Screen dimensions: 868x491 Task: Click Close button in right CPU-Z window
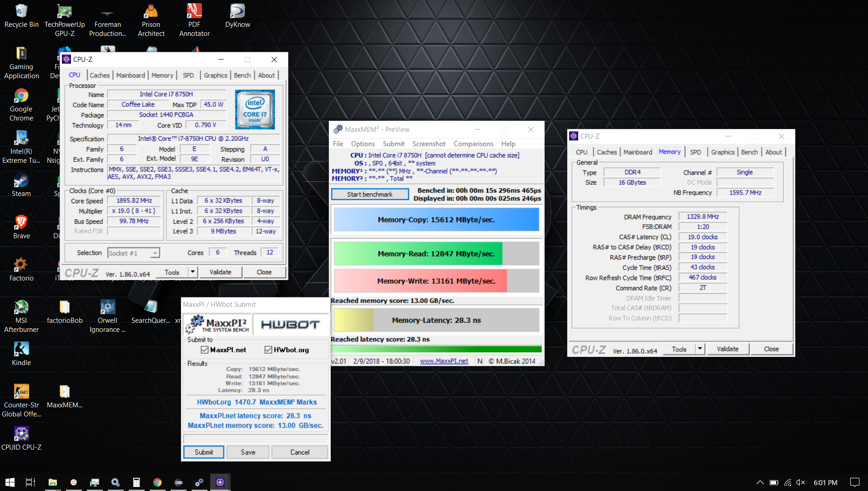click(x=771, y=349)
